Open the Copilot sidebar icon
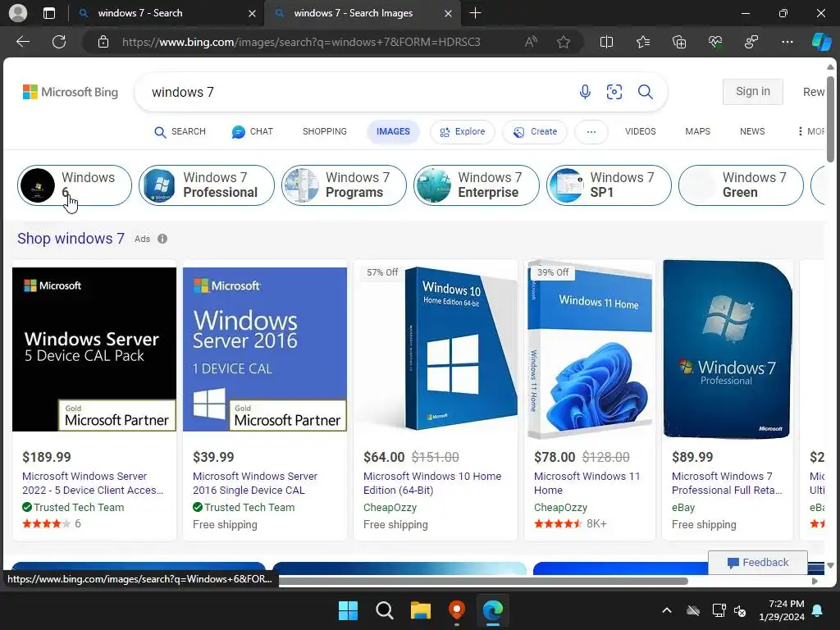This screenshot has width=840, height=630. point(821,42)
